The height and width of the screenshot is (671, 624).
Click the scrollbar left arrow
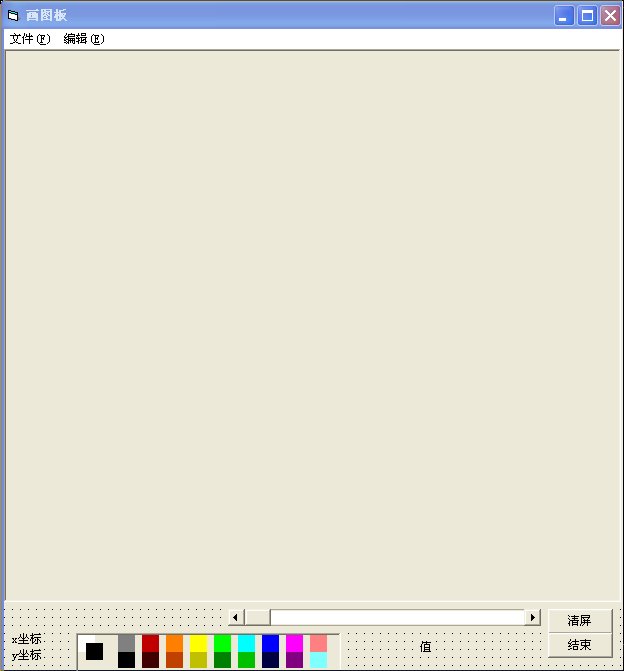coord(235,617)
